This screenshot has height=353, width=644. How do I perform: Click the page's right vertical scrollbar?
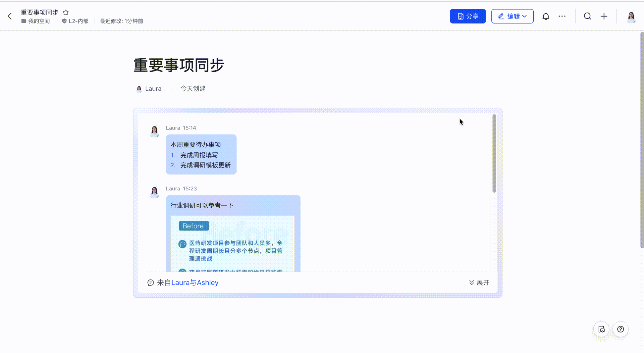(x=642, y=140)
